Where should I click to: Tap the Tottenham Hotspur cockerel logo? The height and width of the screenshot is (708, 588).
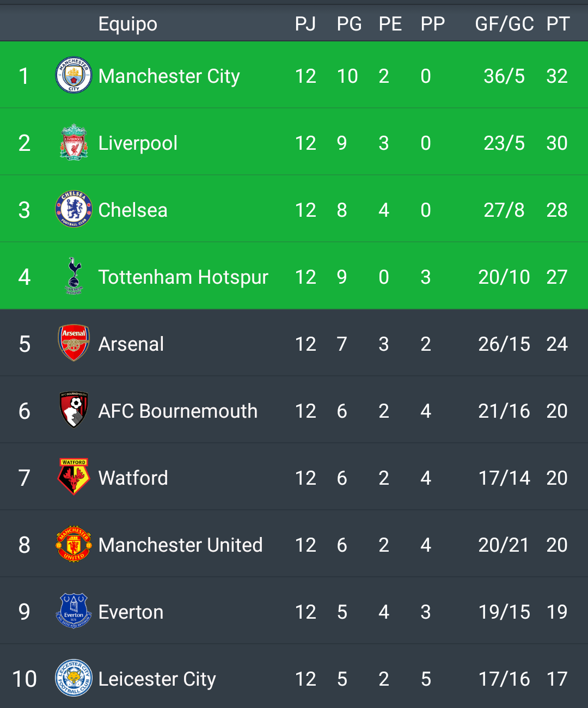pyautogui.click(x=73, y=276)
